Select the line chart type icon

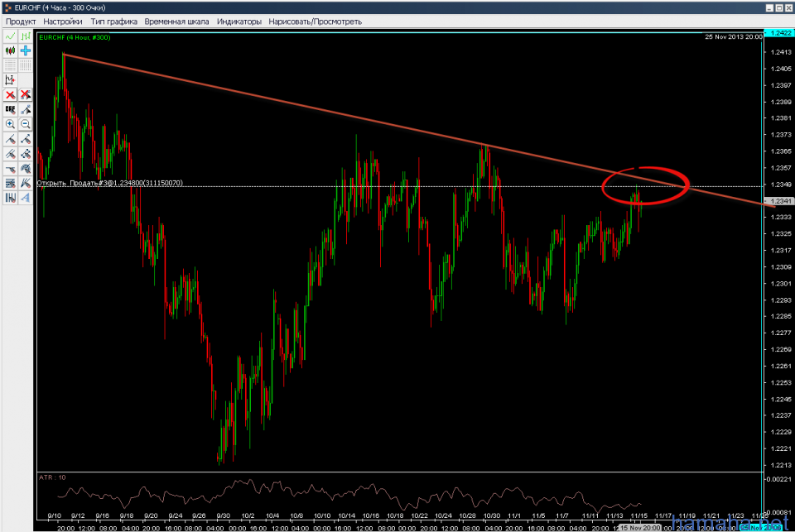10,36
